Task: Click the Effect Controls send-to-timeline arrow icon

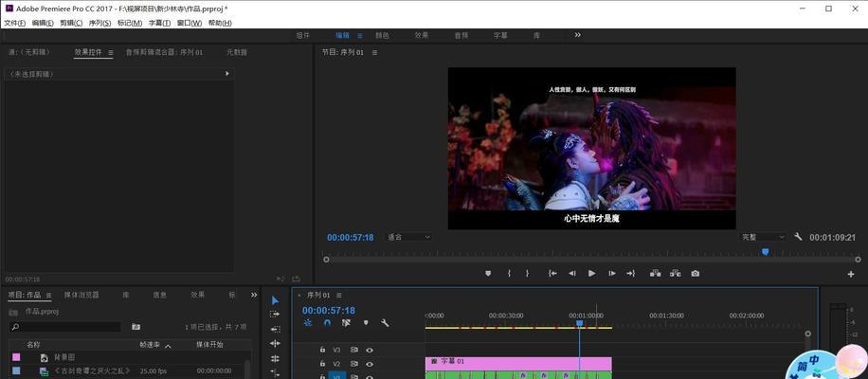Action: (x=280, y=279)
